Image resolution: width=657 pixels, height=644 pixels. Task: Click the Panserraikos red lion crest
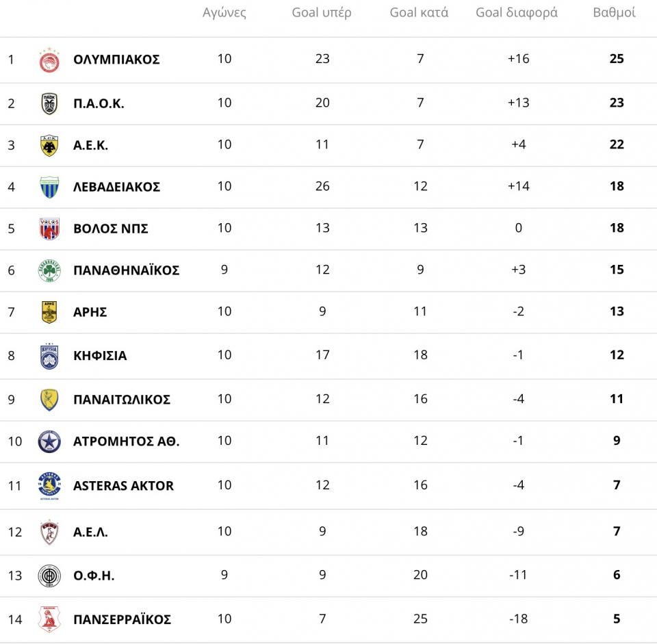(49, 619)
